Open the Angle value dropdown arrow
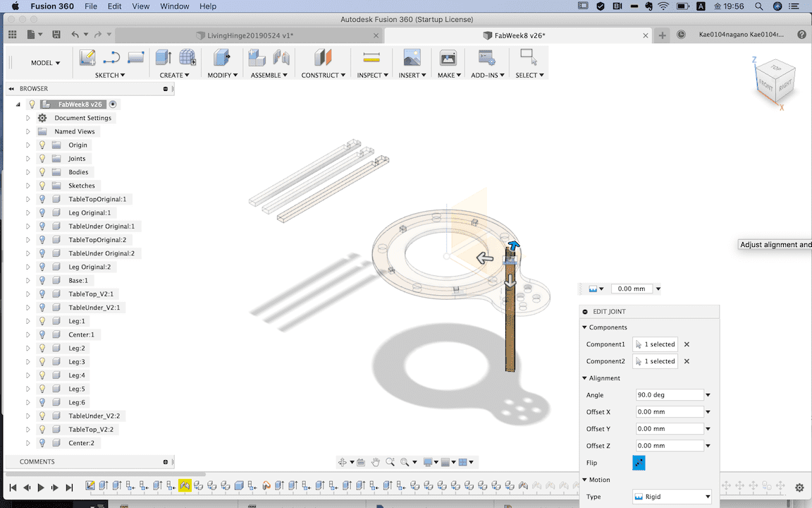This screenshot has height=508, width=812. [x=708, y=395]
